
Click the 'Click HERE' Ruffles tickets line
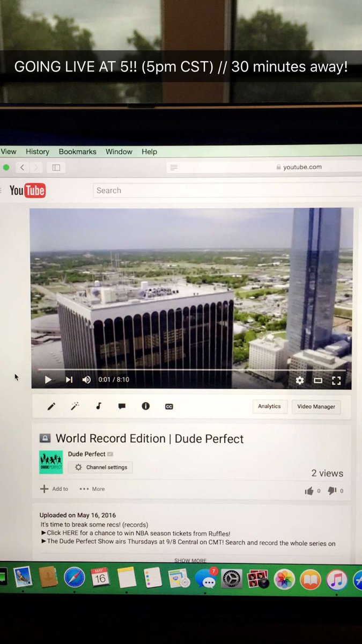(136, 533)
